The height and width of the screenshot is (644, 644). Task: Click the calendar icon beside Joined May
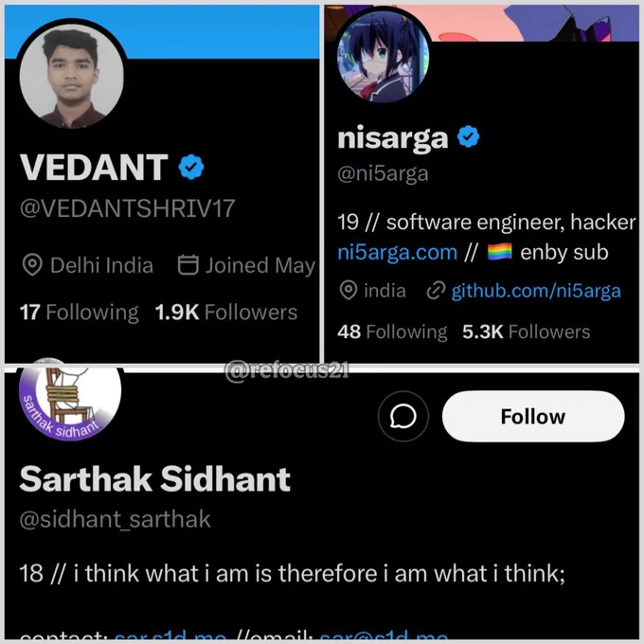pyautogui.click(x=188, y=264)
